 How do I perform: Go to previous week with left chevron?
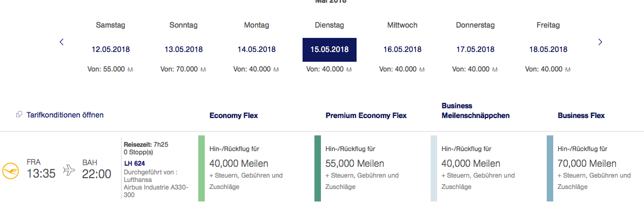click(62, 42)
